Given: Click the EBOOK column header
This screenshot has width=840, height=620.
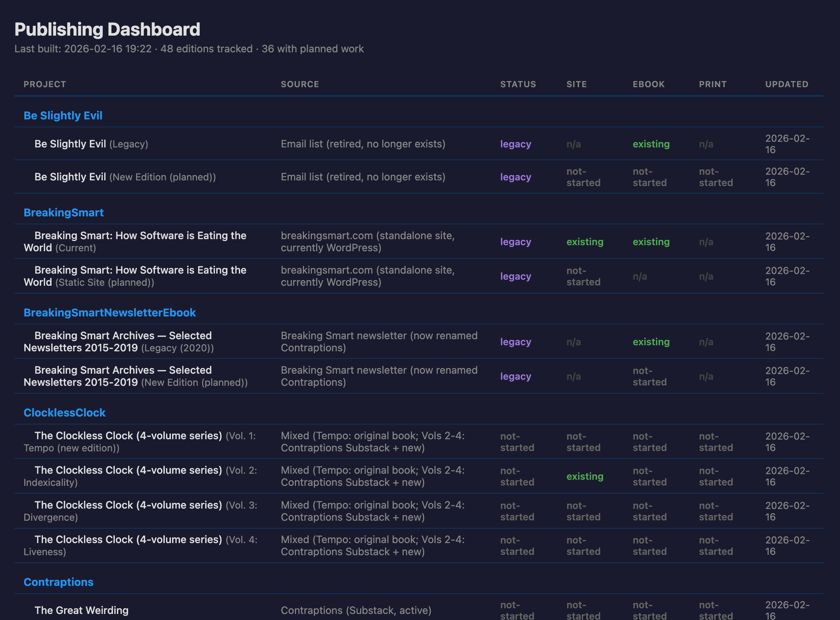Looking at the screenshot, I should (x=648, y=84).
